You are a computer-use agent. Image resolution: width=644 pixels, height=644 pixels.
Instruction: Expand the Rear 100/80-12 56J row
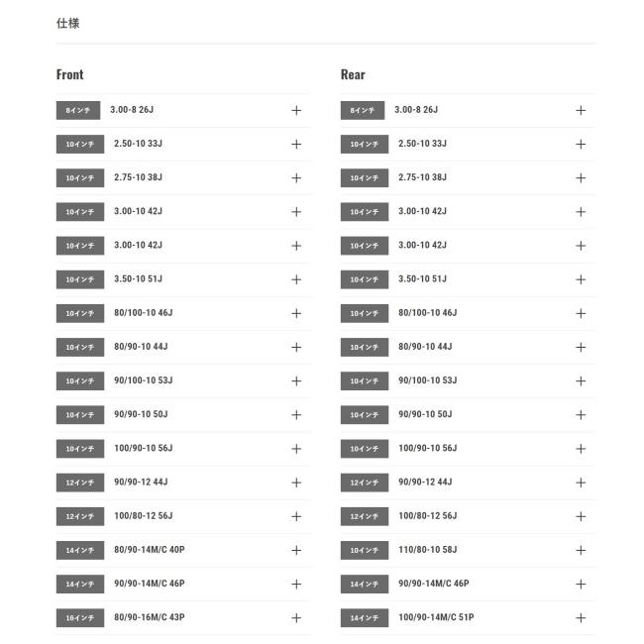pyautogui.click(x=581, y=516)
